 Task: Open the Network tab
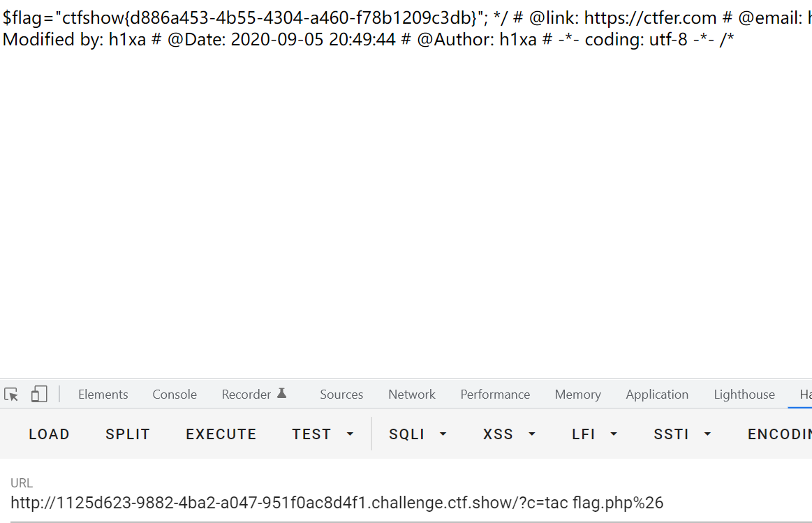click(412, 395)
